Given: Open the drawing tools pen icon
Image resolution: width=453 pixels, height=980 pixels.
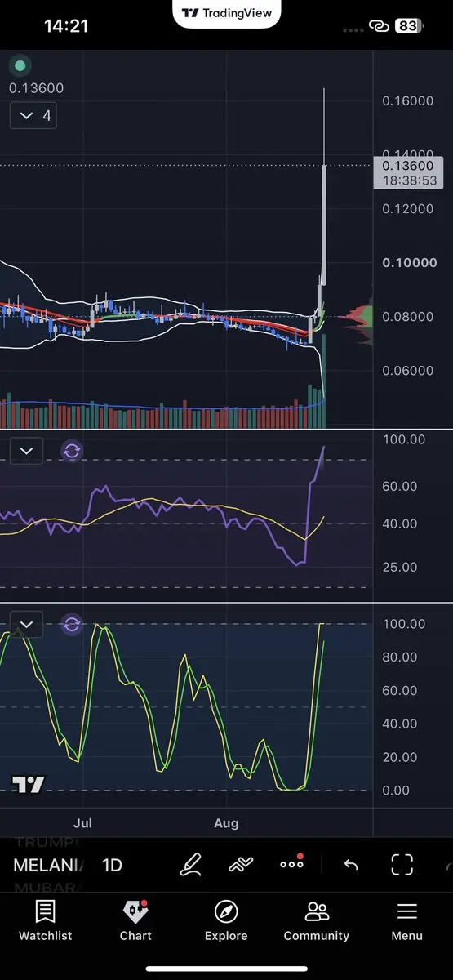Looking at the screenshot, I should coord(191,865).
